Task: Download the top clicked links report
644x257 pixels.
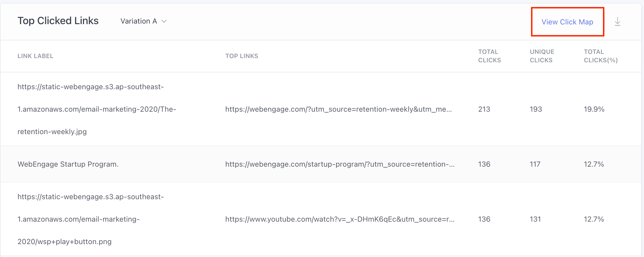Action: (x=617, y=22)
